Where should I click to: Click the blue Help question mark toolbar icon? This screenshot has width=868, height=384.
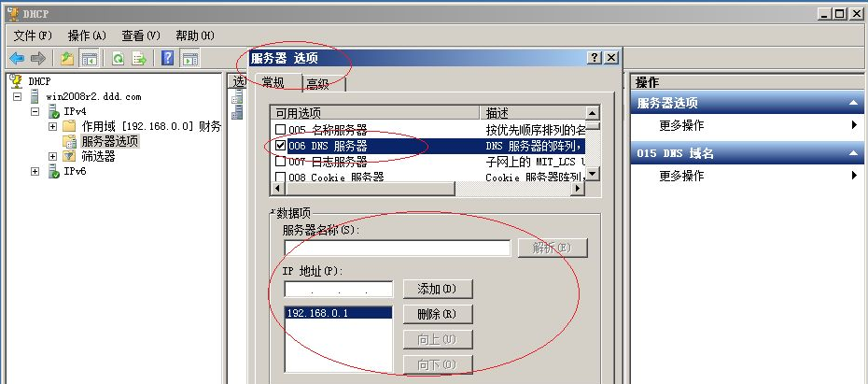pyautogui.click(x=168, y=58)
